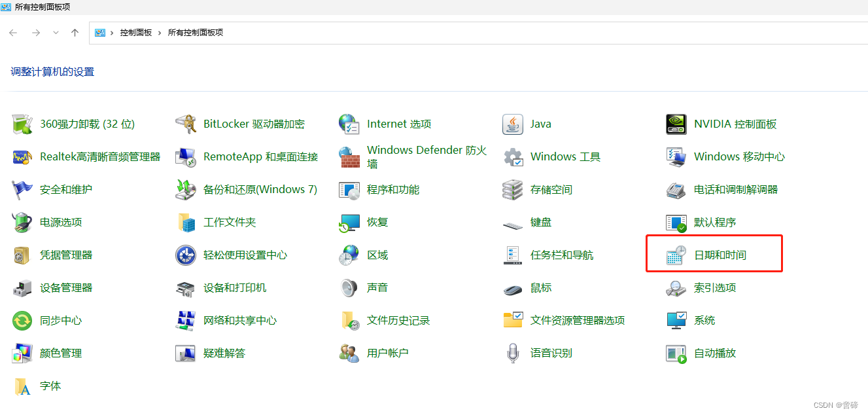Click the 调整计算机的设置 heading text

click(52, 72)
